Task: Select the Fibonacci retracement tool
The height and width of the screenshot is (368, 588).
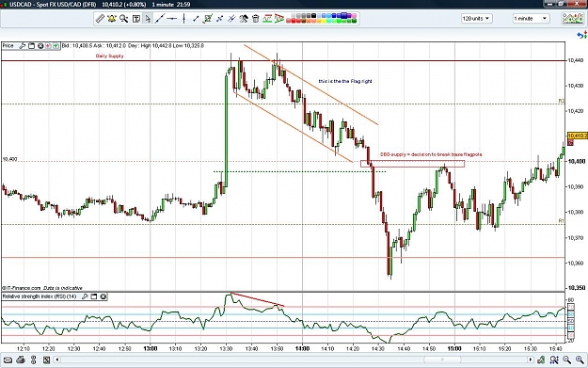Action: [267, 19]
